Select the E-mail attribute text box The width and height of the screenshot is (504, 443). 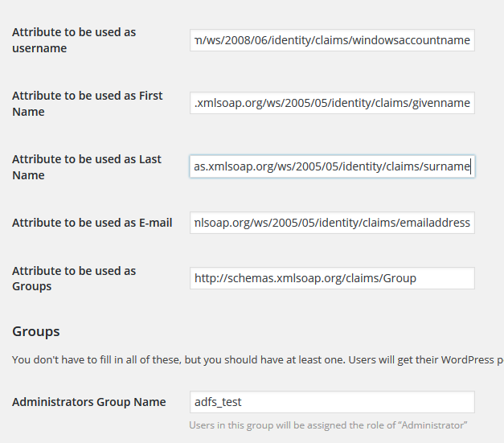pos(332,223)
